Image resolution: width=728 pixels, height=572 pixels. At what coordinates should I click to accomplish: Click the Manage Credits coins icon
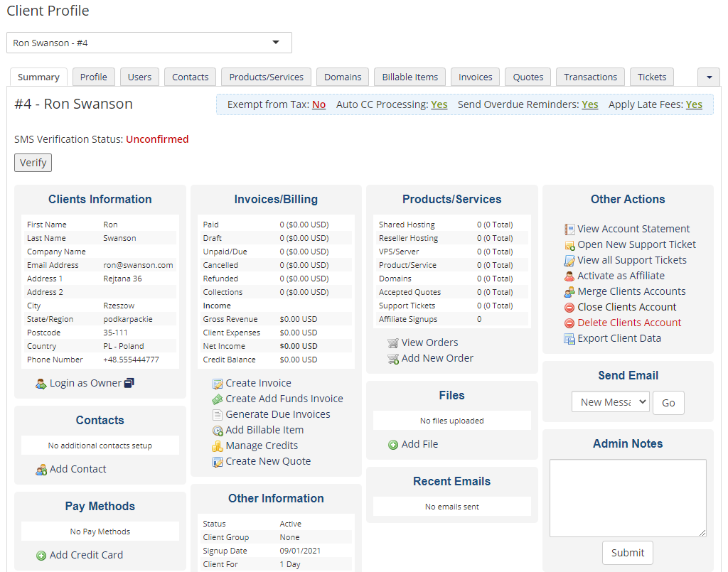pos(218,446)
